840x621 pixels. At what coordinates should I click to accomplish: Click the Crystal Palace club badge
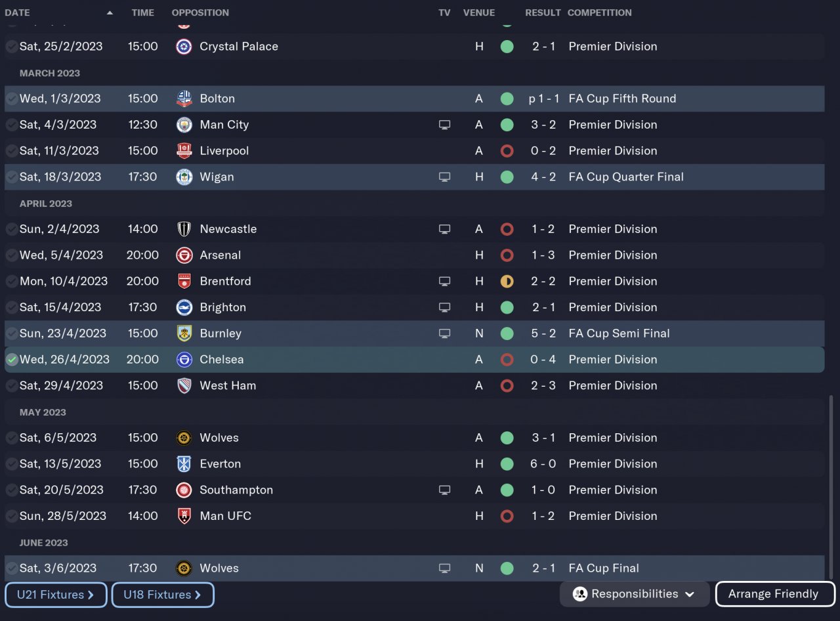(x=184, y=47)
